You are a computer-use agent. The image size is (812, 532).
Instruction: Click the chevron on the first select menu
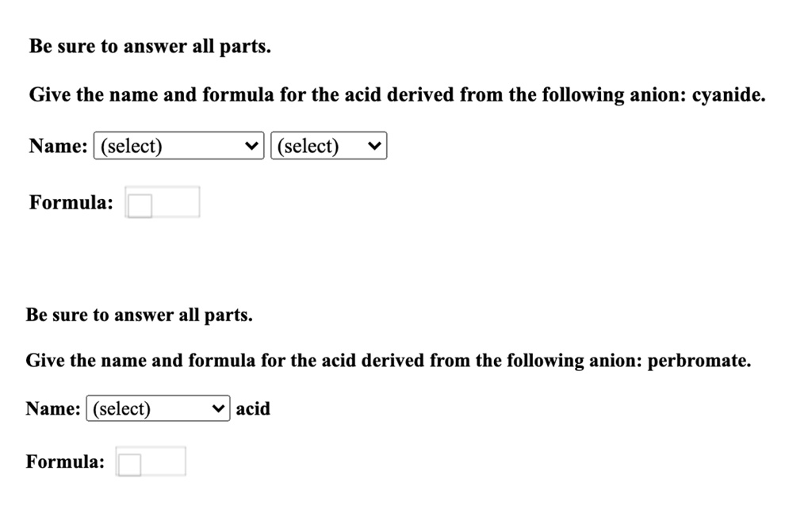click(251, 145)
